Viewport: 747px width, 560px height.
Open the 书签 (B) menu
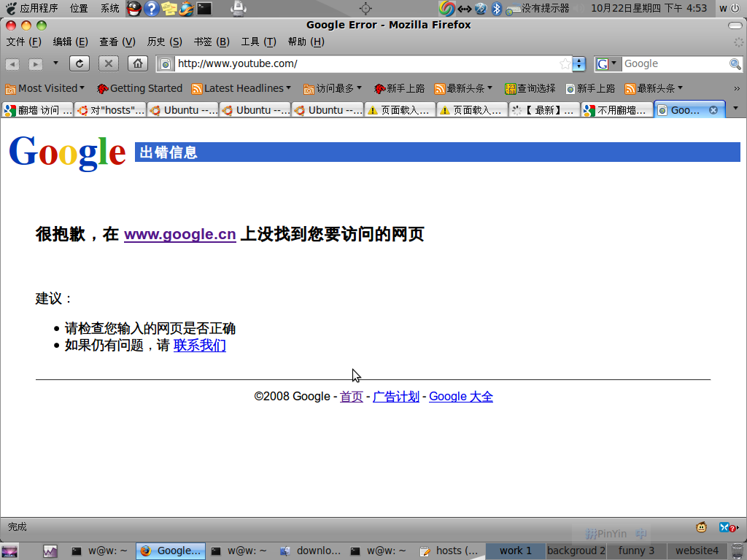212,42
